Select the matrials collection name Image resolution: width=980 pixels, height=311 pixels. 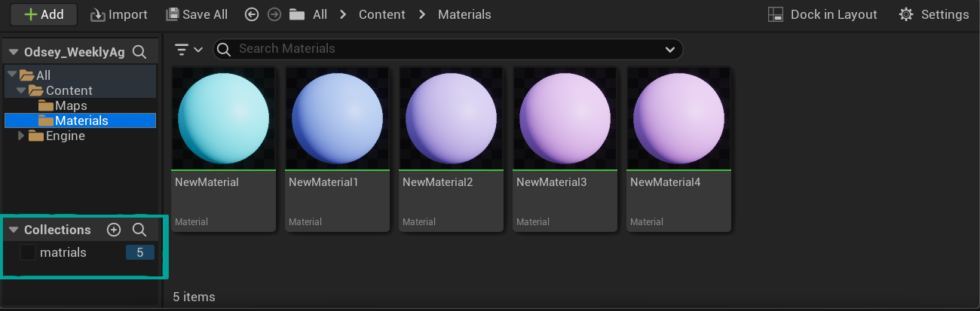pos(63,252)
